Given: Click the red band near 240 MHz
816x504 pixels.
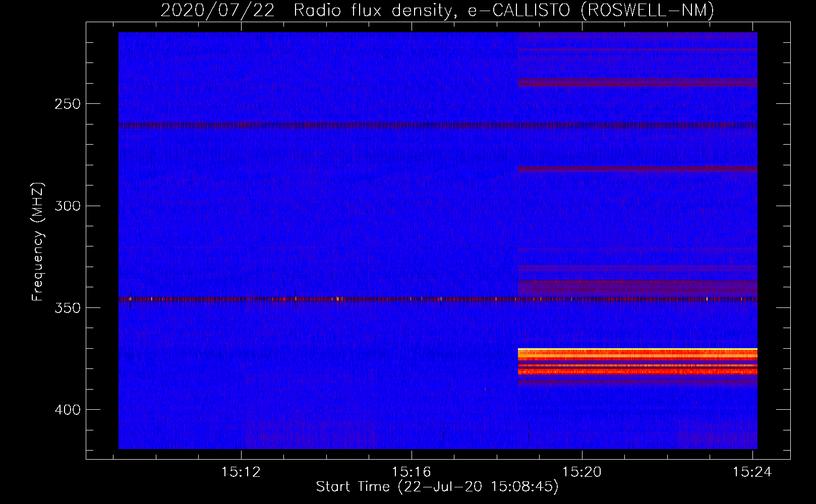Looking at the screenshot, I should tap(637, 82).
